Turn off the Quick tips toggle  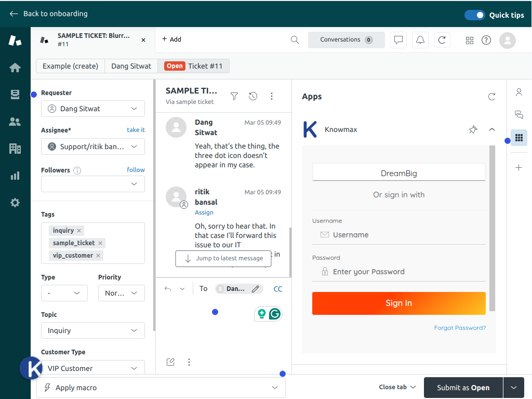(474, 15)
